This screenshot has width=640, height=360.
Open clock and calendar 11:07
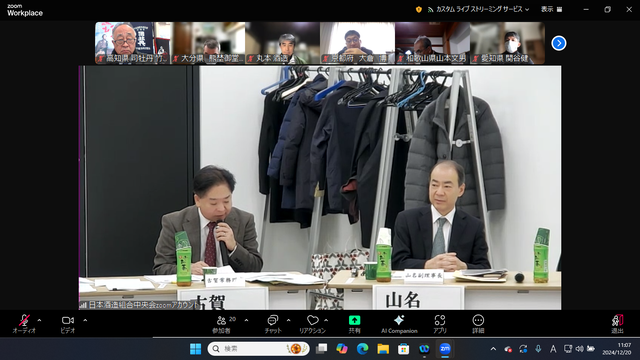coord(617,349)
